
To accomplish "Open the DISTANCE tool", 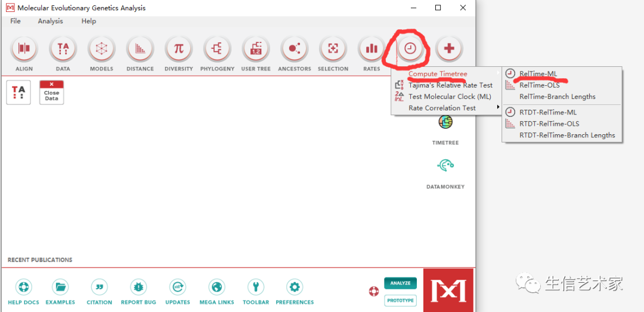I will tap(140, 49).
